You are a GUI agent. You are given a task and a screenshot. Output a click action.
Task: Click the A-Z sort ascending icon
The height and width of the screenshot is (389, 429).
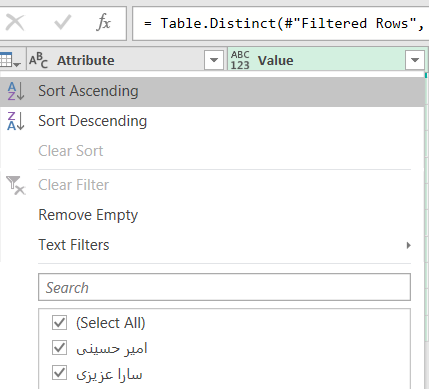pos(16,91)
